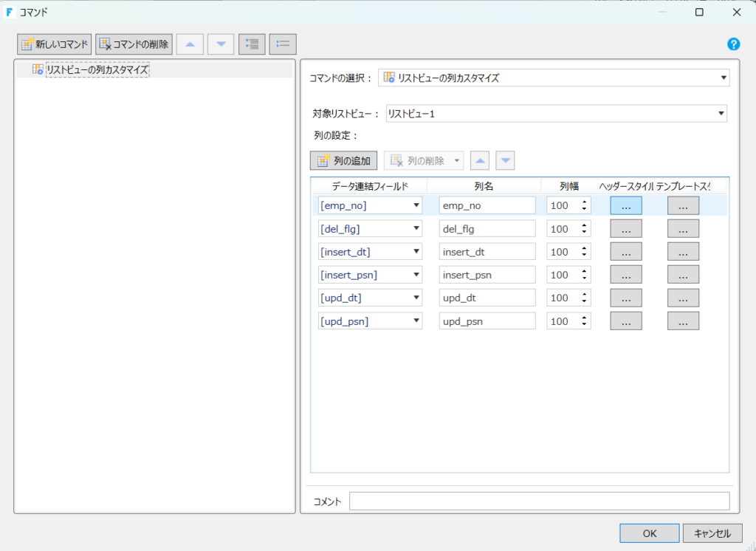Screen dimensions: 756x551
Task: Click the new command (新しいコマンド) button
Action: tap(55, 44)
